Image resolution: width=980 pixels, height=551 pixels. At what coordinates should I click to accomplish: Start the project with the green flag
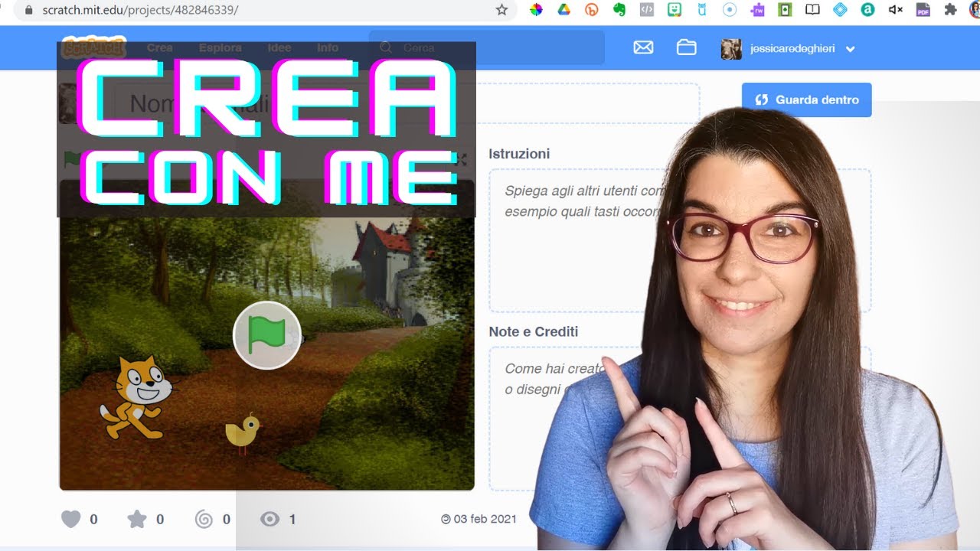click(x=267, y=335)
